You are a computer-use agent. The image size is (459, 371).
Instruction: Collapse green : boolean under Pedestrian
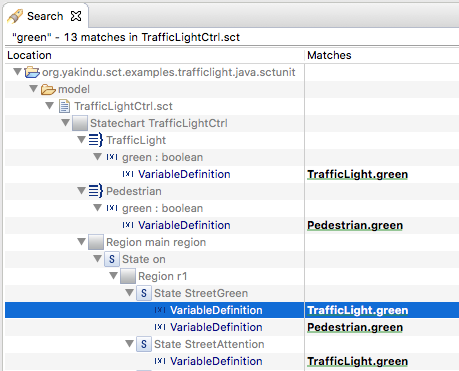click(x=97, y=208)
